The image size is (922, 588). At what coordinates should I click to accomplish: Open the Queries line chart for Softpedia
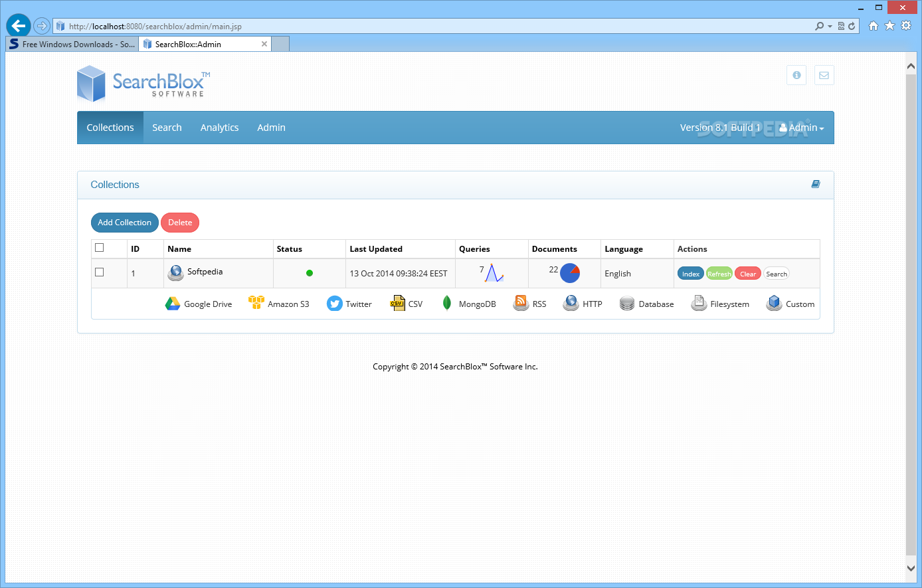coord(494,273)
